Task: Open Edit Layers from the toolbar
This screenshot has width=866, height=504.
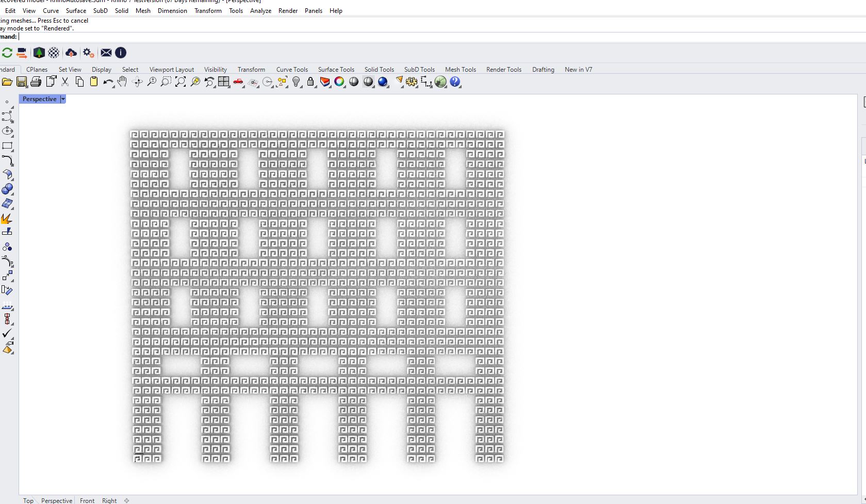Action: (x=325, y=82)
